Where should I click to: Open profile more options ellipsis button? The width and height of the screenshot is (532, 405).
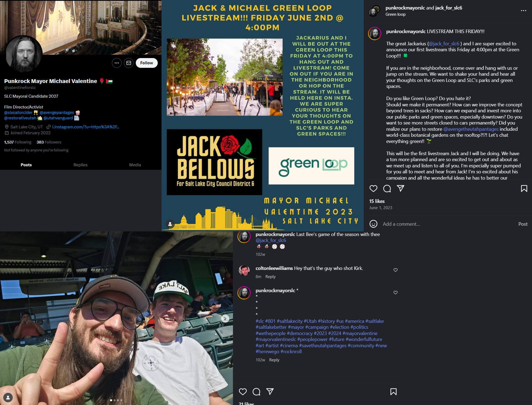pyautogui.click(x=117, y=63)
